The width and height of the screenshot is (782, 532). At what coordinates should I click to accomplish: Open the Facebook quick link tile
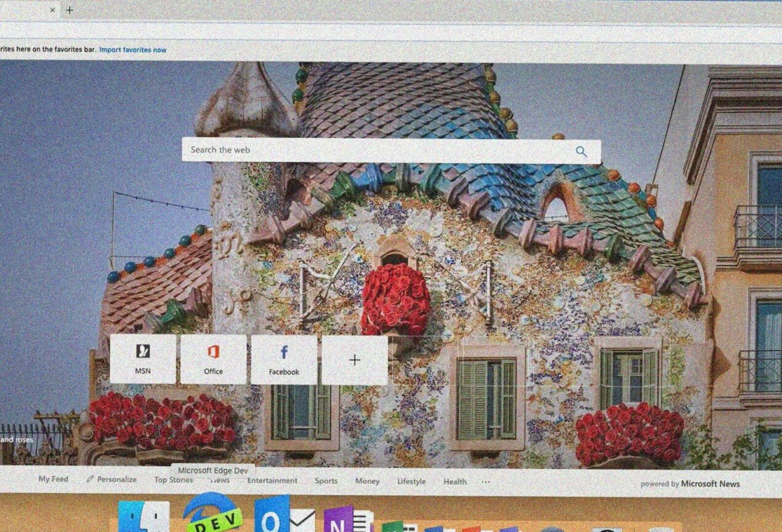pyautogui.click(x=283, y=360)
